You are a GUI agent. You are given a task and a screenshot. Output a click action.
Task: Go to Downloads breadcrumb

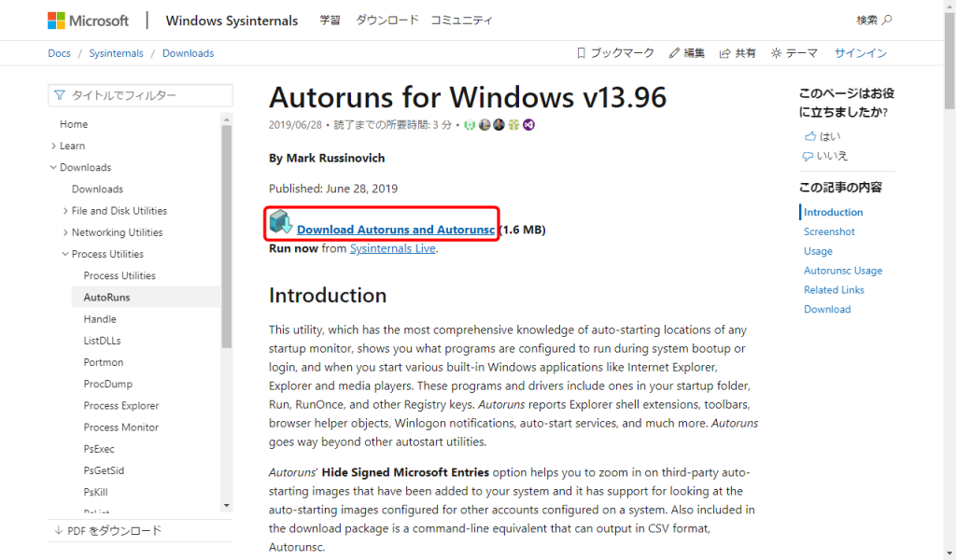(x=188, y=53)
